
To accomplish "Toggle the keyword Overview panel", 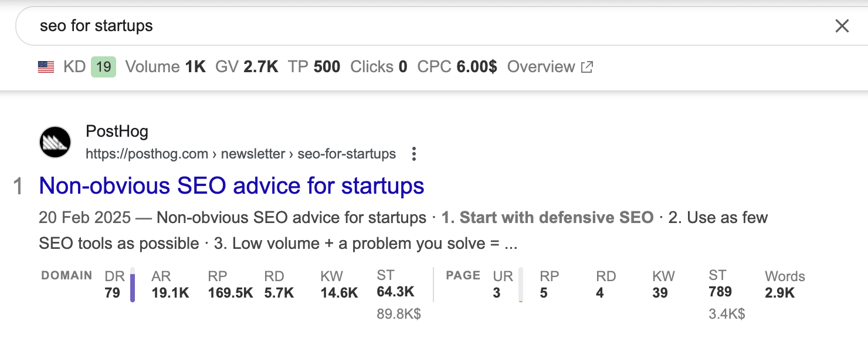I will pos(541,66).
